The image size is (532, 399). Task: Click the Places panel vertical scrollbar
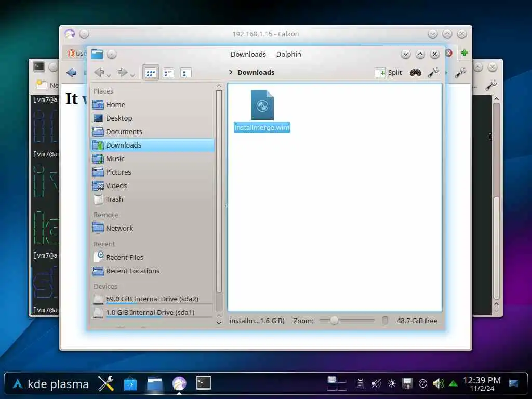coord(219,191)
